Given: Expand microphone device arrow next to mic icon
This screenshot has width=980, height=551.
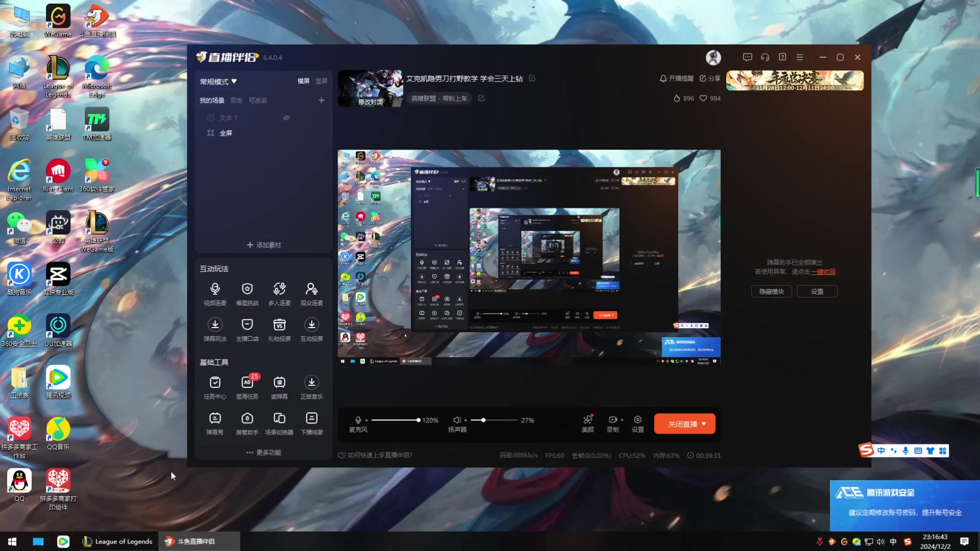Looking at the screenshot, I should tap(366, 420).
